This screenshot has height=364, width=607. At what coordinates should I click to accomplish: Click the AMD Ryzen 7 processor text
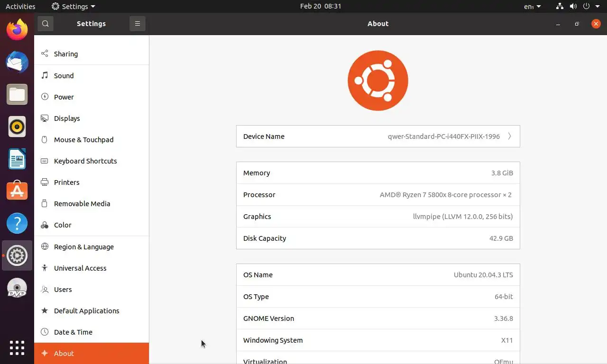(x=446, y=194)
